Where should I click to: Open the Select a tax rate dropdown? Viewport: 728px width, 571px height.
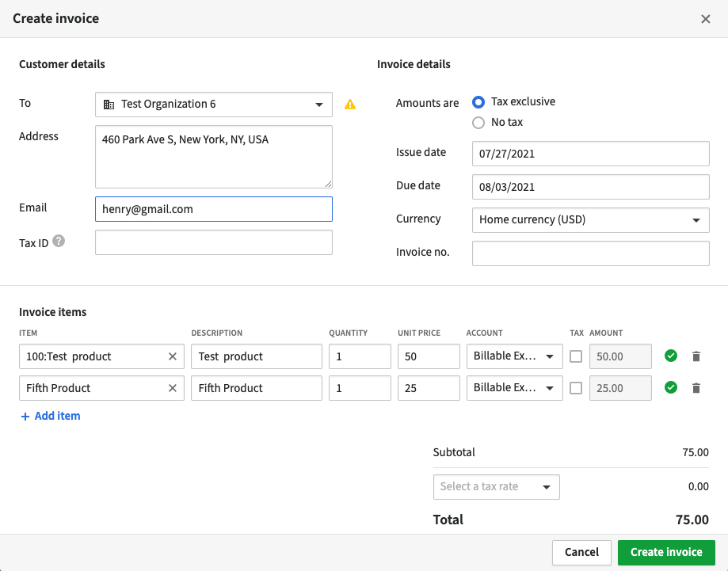[x=496, y=486]
